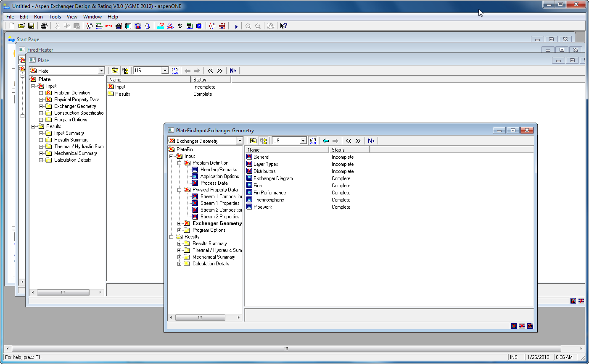Click the chart icon next to zoom icons

271,26
